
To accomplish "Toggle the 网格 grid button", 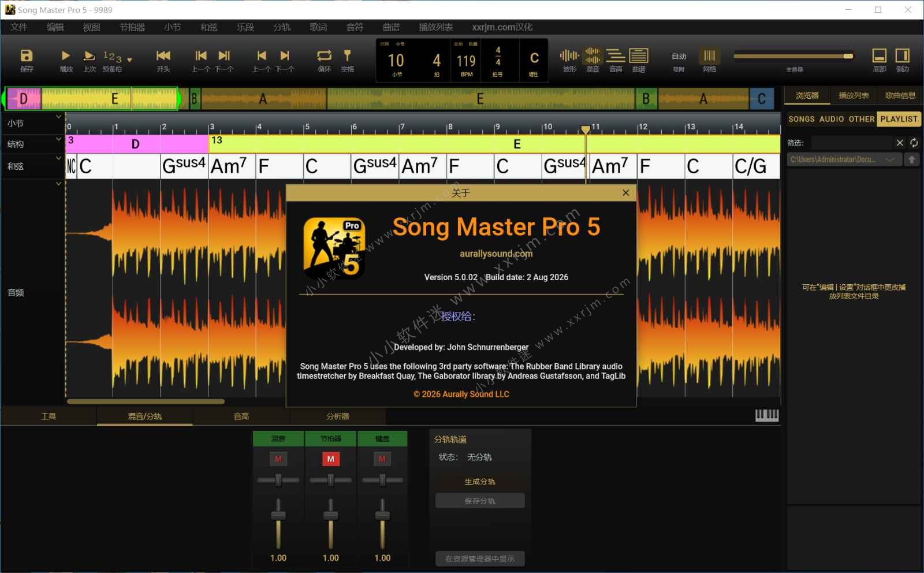I will 710,56.
